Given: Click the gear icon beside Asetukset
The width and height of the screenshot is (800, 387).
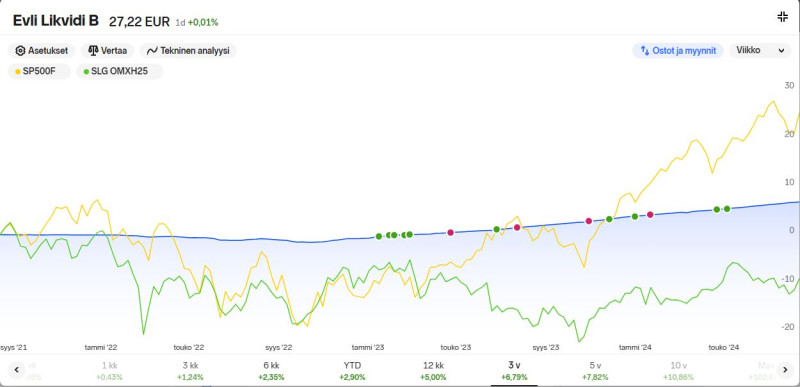Looking at the screenshot, I should tap(20, 51).
